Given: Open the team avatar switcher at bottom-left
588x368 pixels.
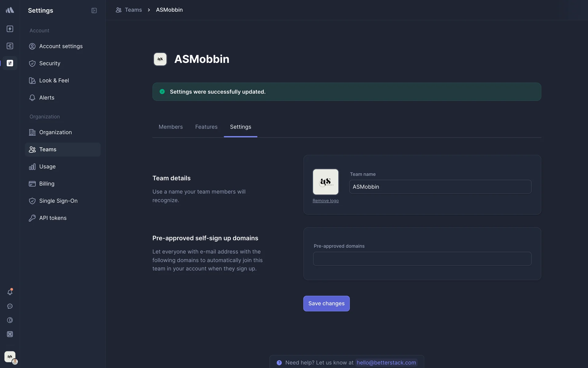Looking at the screenshot, I should point(10,357).
